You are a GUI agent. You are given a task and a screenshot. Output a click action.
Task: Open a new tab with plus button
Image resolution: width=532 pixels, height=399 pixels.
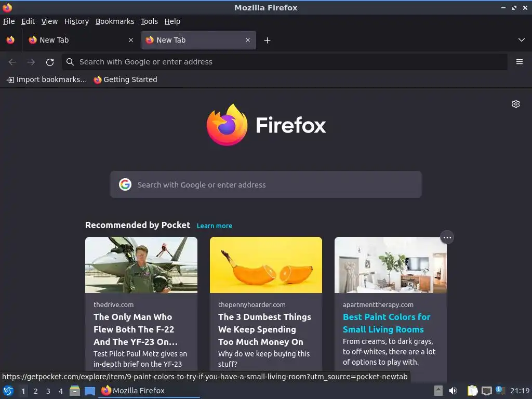tap(268, 41)
